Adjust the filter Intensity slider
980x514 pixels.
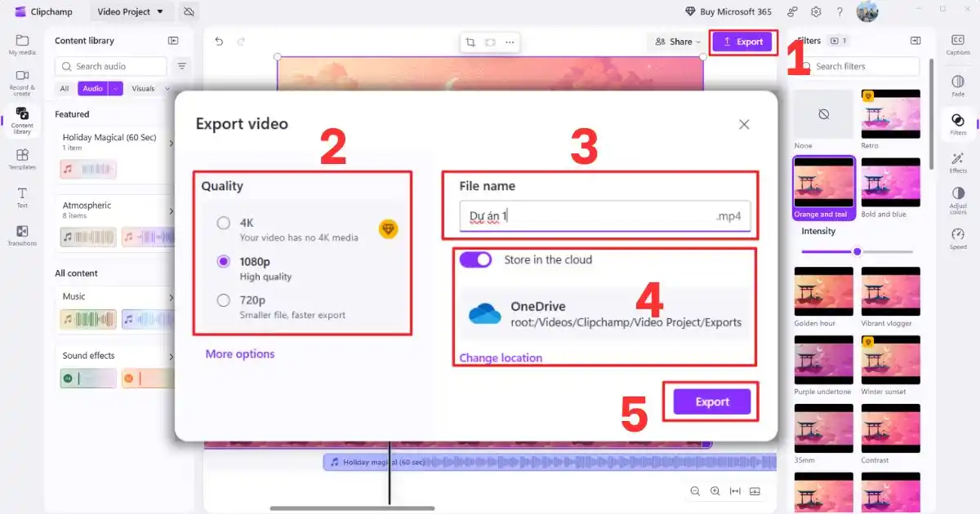[x=857, y=251]
